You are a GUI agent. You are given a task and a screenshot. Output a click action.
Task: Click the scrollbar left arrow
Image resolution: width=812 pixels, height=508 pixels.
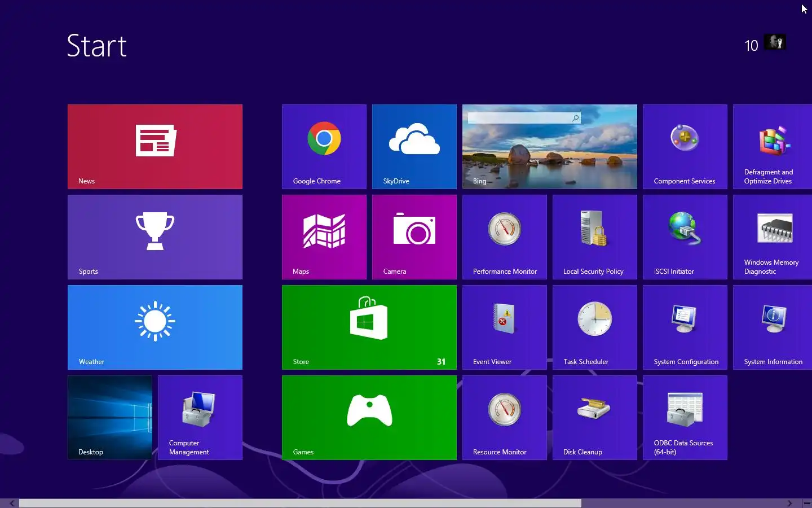(11, 503)
